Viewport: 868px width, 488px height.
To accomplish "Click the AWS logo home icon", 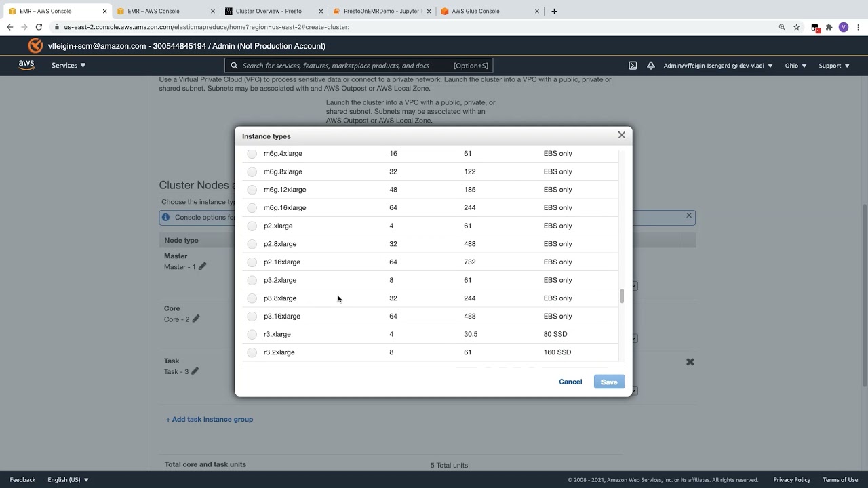I will 26,65.
